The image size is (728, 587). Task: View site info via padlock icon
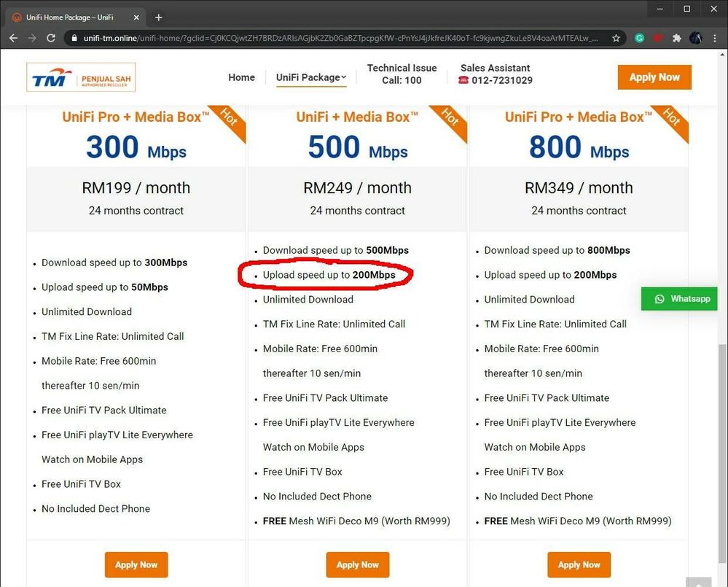(73, 38)
